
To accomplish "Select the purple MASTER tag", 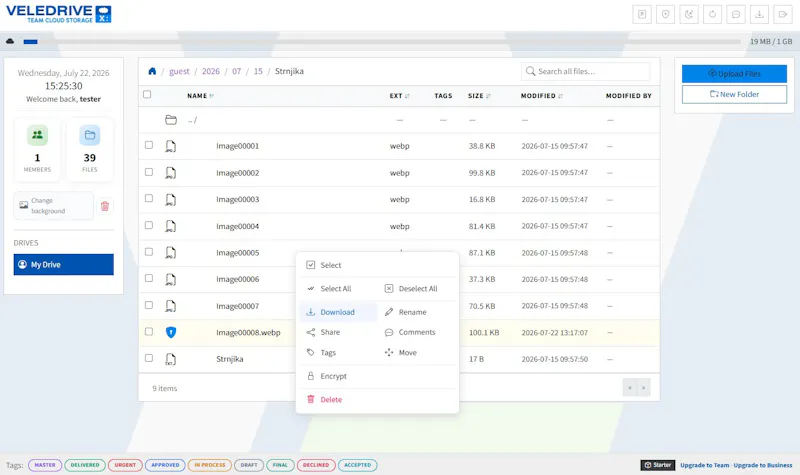I will tap(45, 465).
